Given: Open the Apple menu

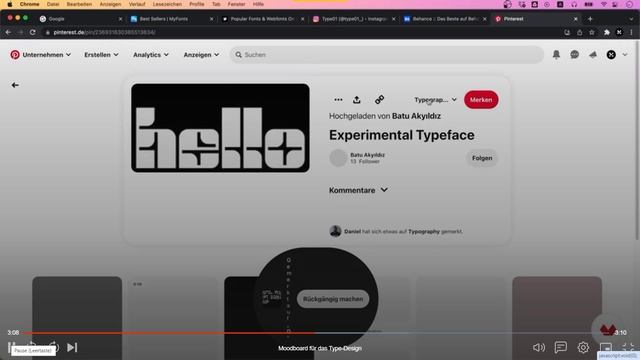Looking at the screenshot, I should pos(9,4).
